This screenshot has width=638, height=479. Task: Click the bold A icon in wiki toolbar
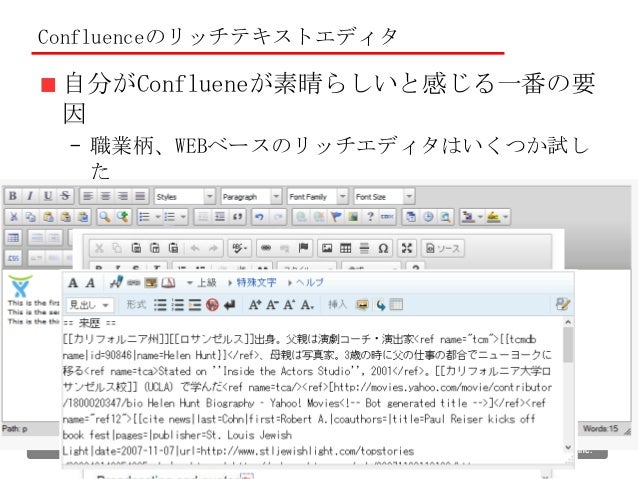coord(73,283)
